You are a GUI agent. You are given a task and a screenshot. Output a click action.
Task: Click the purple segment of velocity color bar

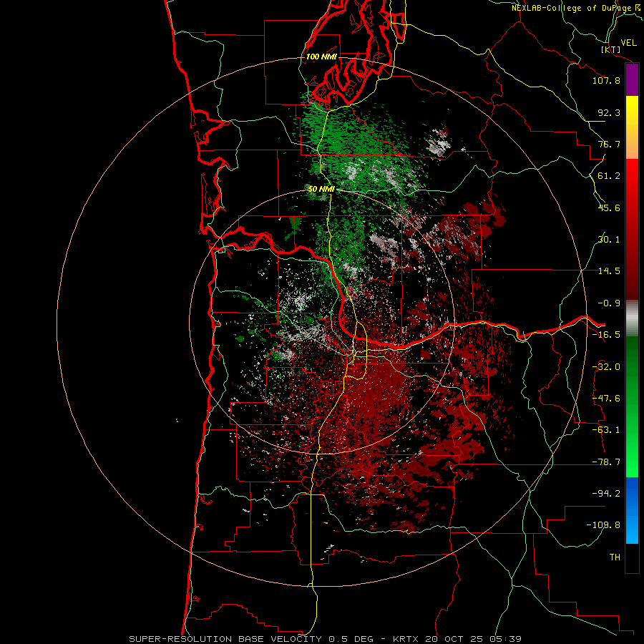(632, 79)
